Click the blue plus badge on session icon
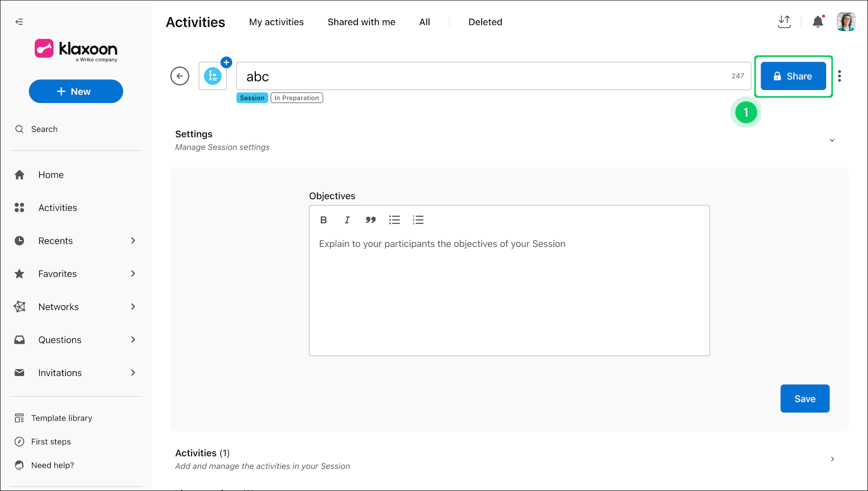The width and height of the screenshot is (868, 491). pos(226,63)
